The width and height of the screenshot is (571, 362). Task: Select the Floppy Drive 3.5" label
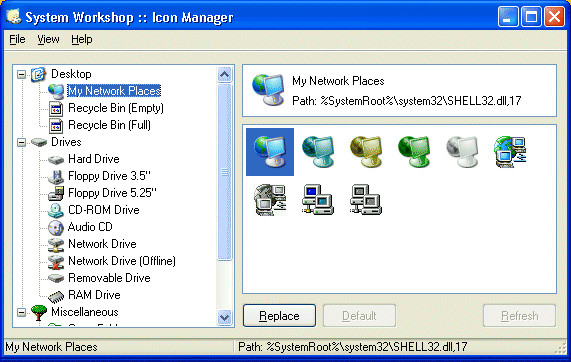coord(109,176)
